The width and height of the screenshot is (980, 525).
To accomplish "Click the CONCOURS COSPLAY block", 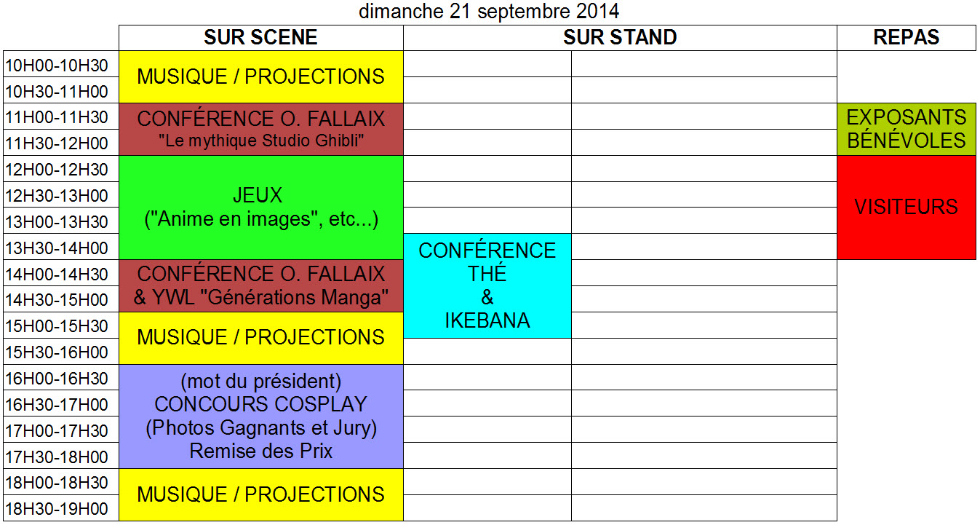I will pos(260,416).
